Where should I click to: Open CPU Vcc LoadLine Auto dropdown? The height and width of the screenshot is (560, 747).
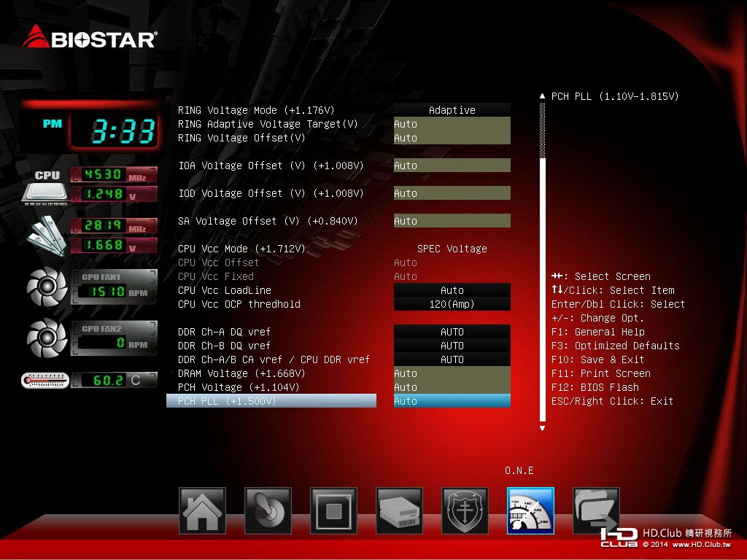(452, 290)
